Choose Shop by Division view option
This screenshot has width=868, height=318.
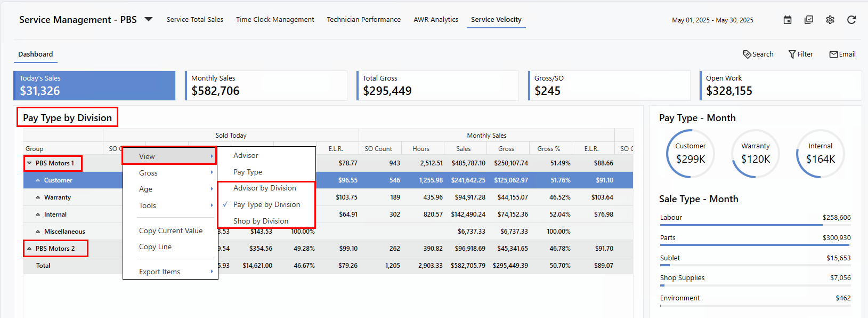click(261, 221)
